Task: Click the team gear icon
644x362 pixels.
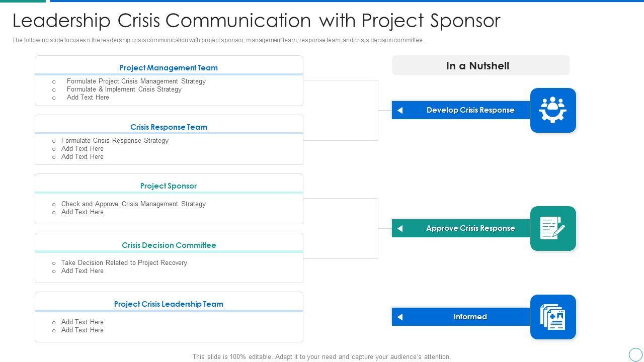Action: [x=552, y=110]
